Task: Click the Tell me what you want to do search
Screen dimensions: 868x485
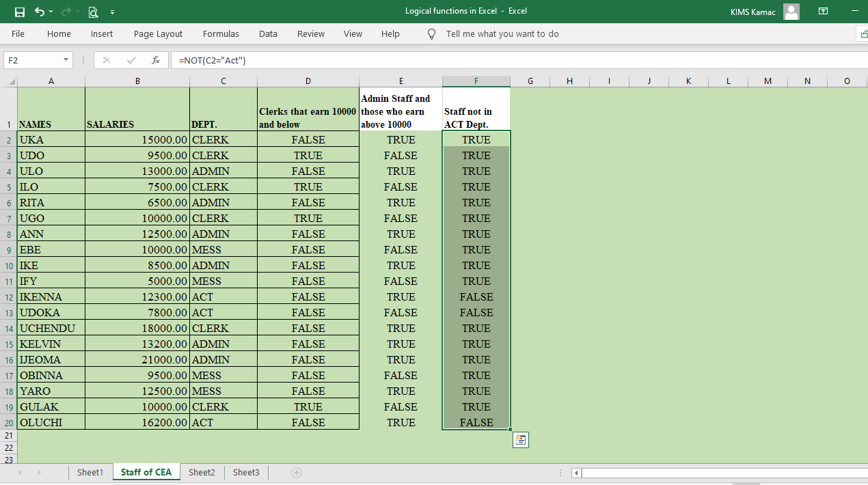Action: (x=504, y=33)
